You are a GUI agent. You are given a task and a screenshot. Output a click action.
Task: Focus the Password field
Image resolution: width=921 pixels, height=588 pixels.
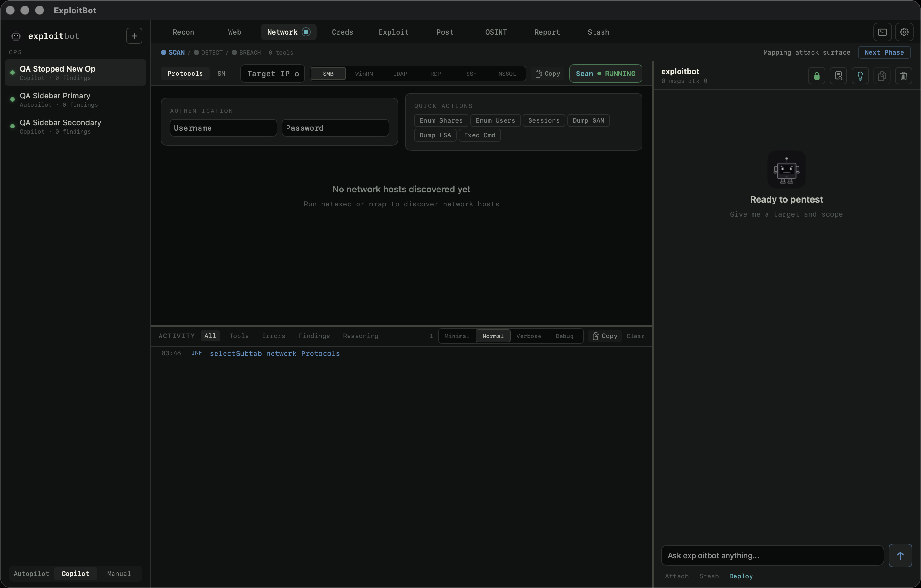(335, 128)
